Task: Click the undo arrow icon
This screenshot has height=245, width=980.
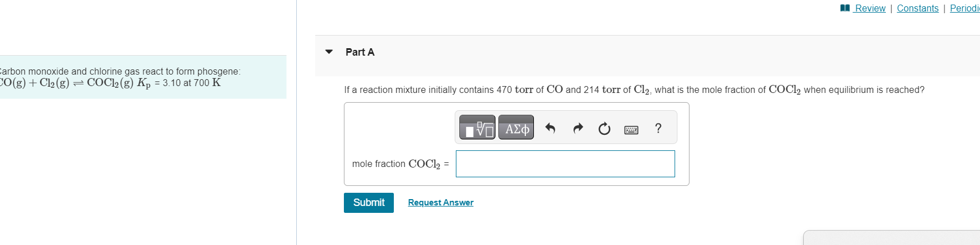Action: click(x=550, y=128)
